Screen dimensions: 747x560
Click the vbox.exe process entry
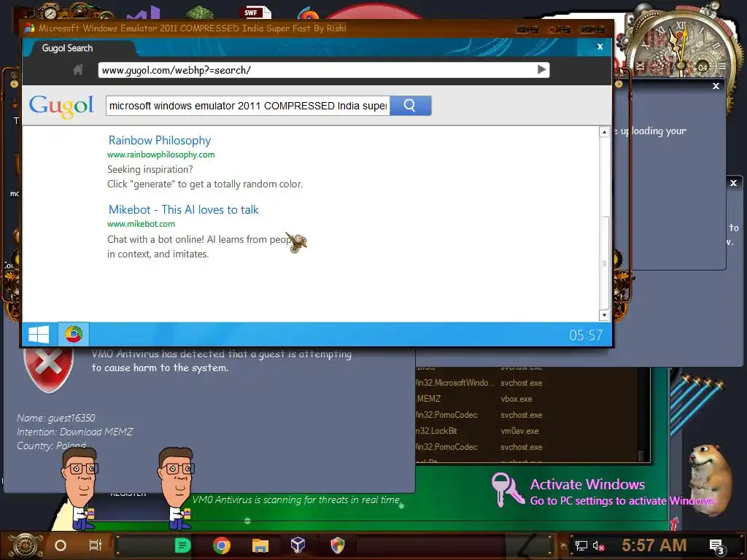[516, 399]
